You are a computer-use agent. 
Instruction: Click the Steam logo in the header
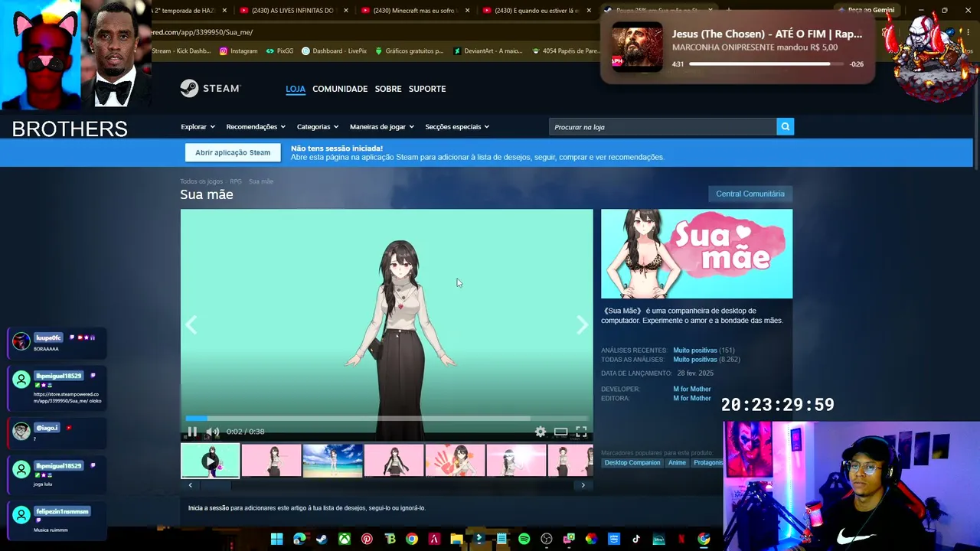point(210,89)
